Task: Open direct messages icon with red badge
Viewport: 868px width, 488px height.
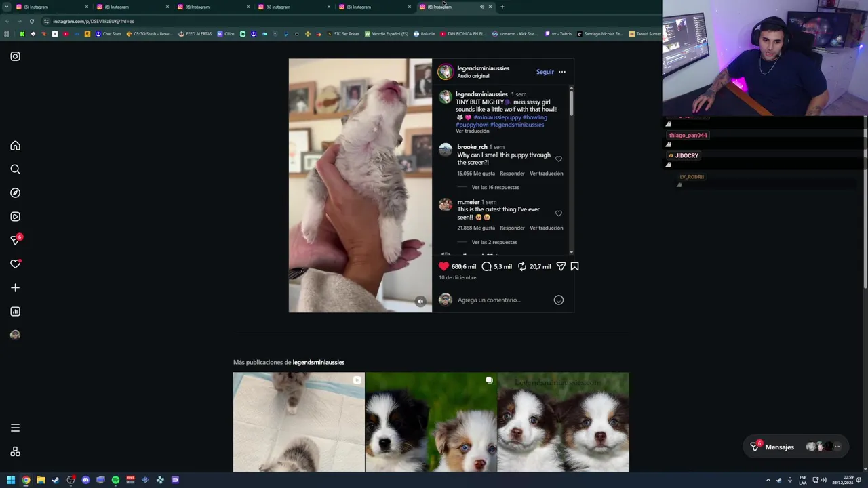Action: tap(16, 240)
